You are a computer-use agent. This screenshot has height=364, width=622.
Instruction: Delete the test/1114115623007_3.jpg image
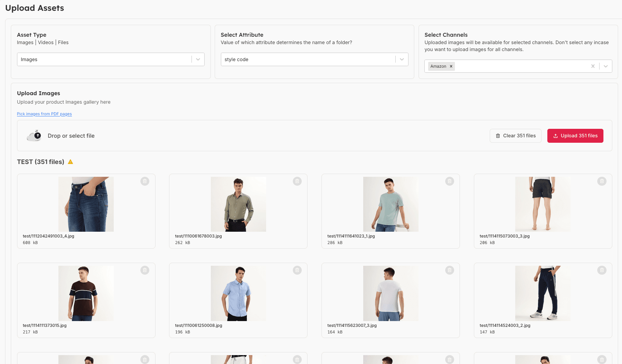pos(449,270)
